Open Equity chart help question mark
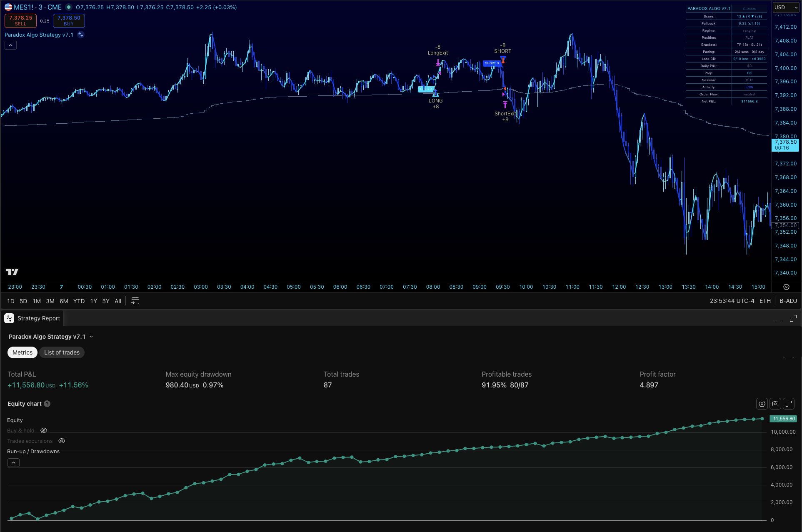Image resolution: width=802 pixels, height=532 pixels. [x=47, y=404]
